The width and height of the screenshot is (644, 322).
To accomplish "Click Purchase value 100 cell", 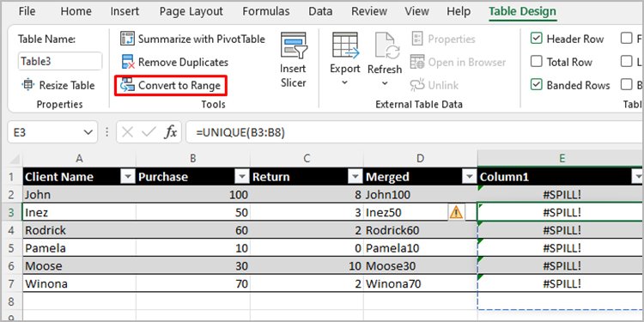I will coord(193,195).
